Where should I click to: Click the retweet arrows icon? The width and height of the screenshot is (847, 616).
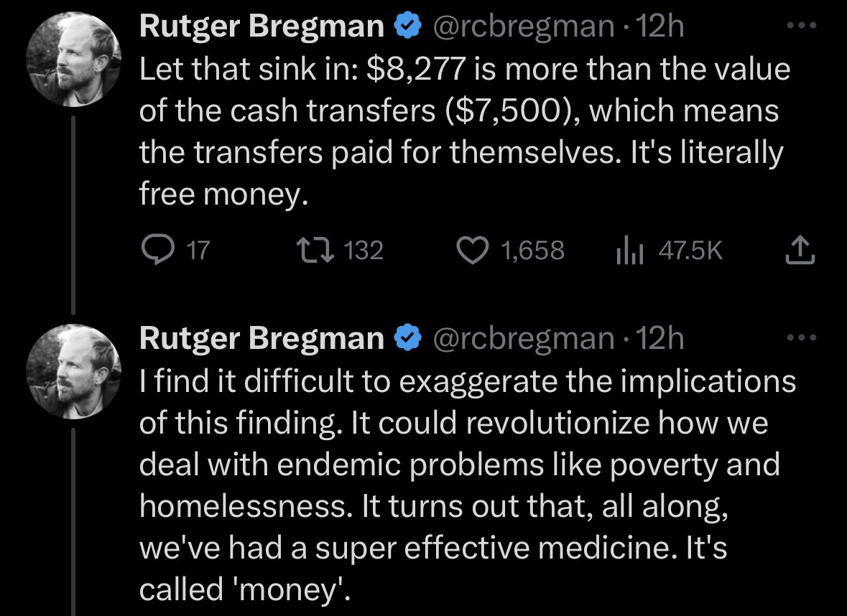coord(315,250)
